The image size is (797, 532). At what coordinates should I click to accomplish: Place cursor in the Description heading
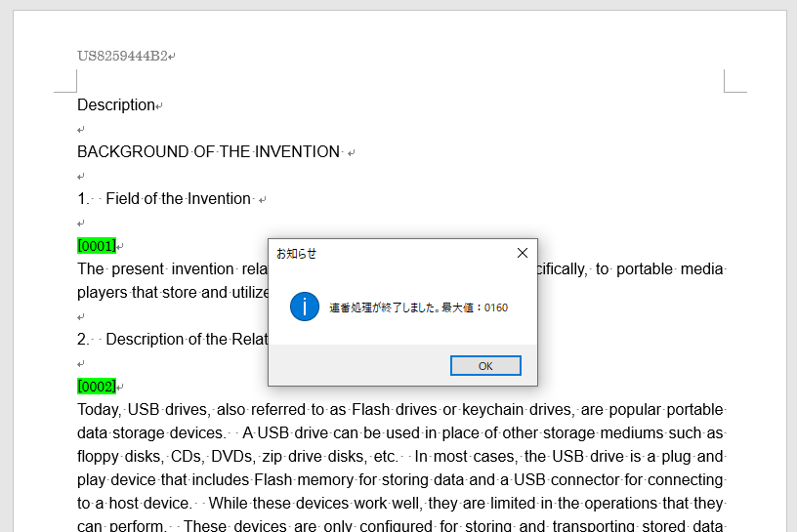(x=116, y=105)
